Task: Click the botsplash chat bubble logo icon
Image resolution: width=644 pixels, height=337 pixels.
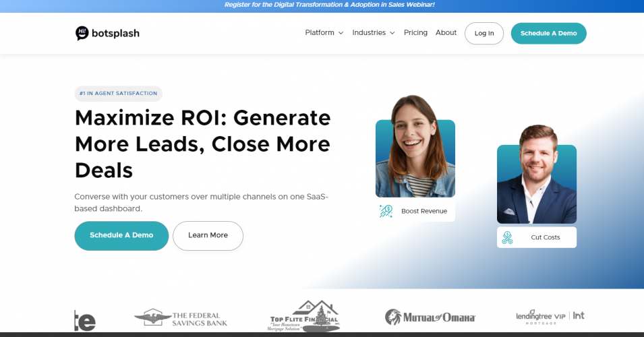Action: (82, 33)
